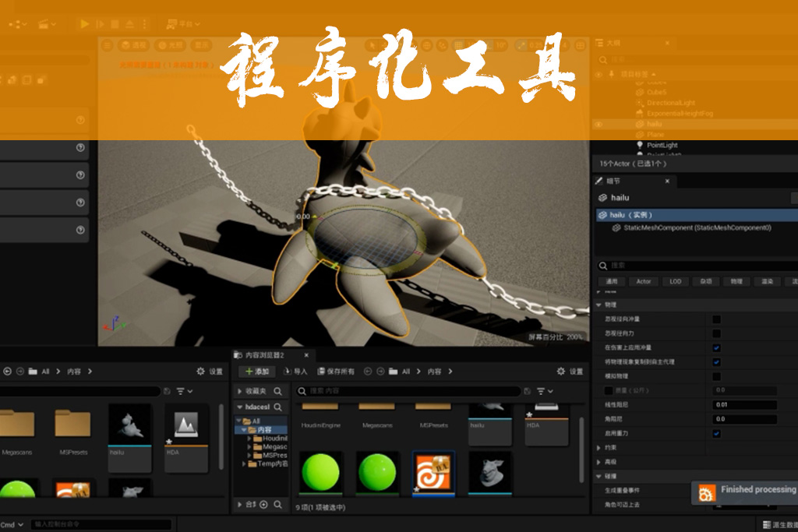Select the Actor filter in Details

coord(643,281)
